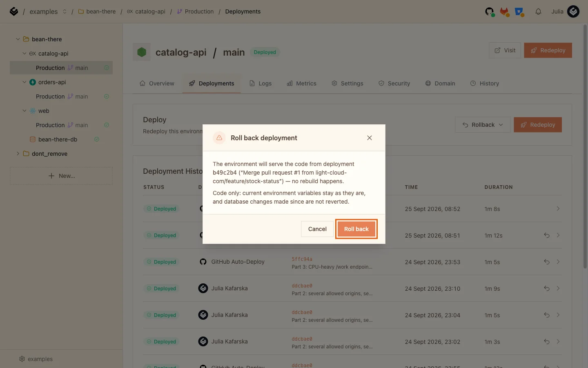
Task: Click the top Redeploy button in header
Action: coord(548,50)
